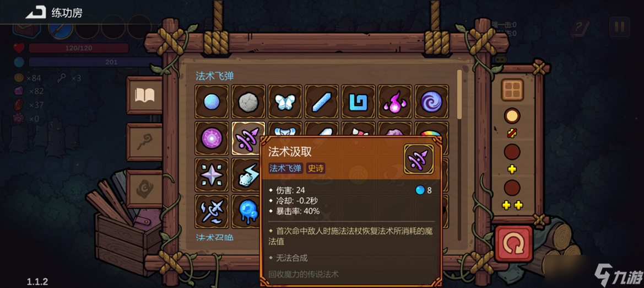Pick the purple magic circle spell
The image size is (644, 288).
click(212, 138)
